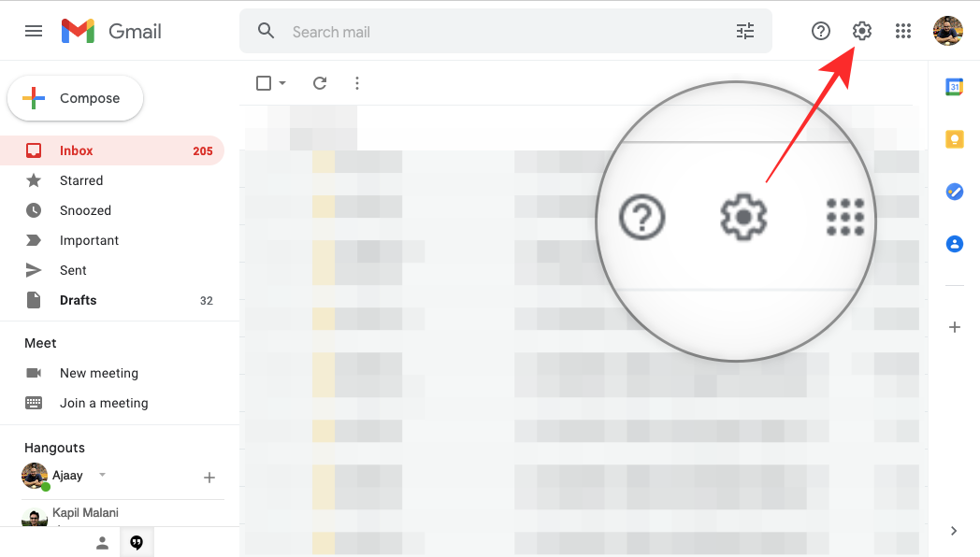Open the main menu hamburger icon

coord(34,31)
